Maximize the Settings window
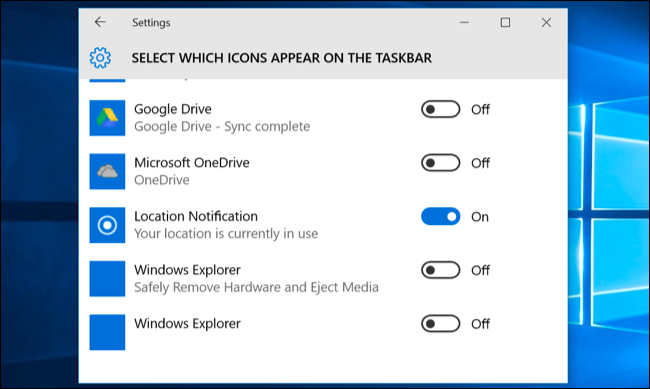 [x=505, y=22]
